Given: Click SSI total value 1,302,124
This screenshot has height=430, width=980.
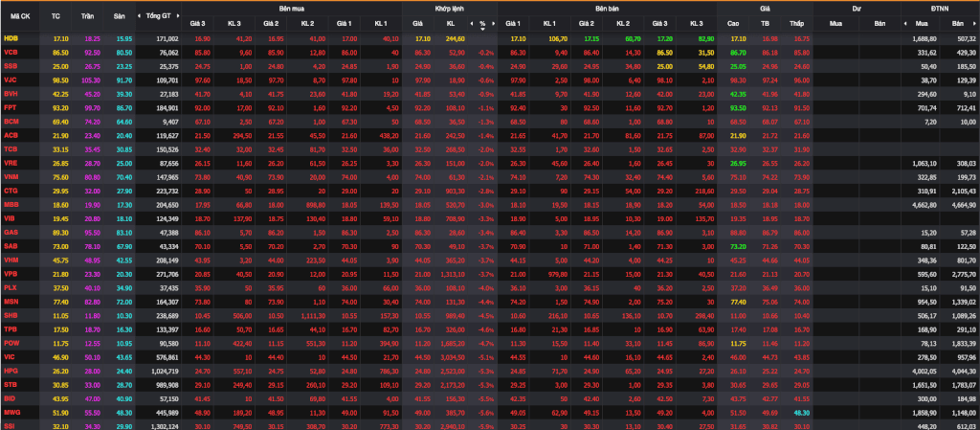Looking at the screenshot, I should (x=165, y=425).
